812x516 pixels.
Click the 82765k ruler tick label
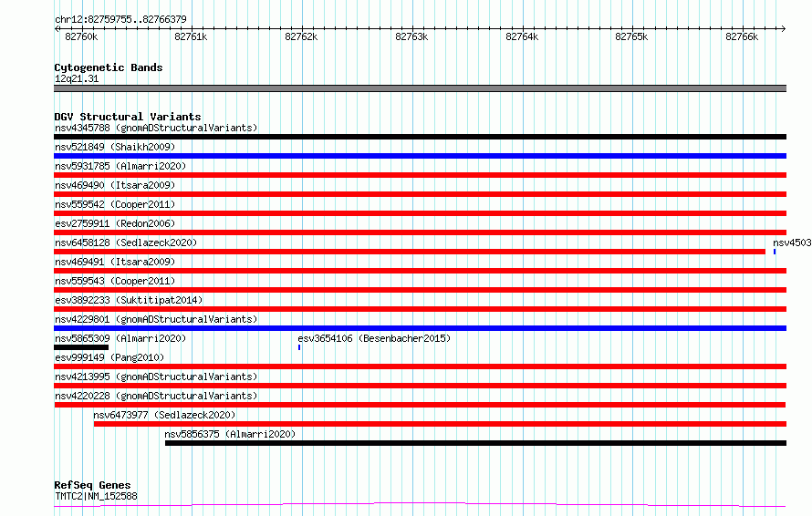point(631,36)
